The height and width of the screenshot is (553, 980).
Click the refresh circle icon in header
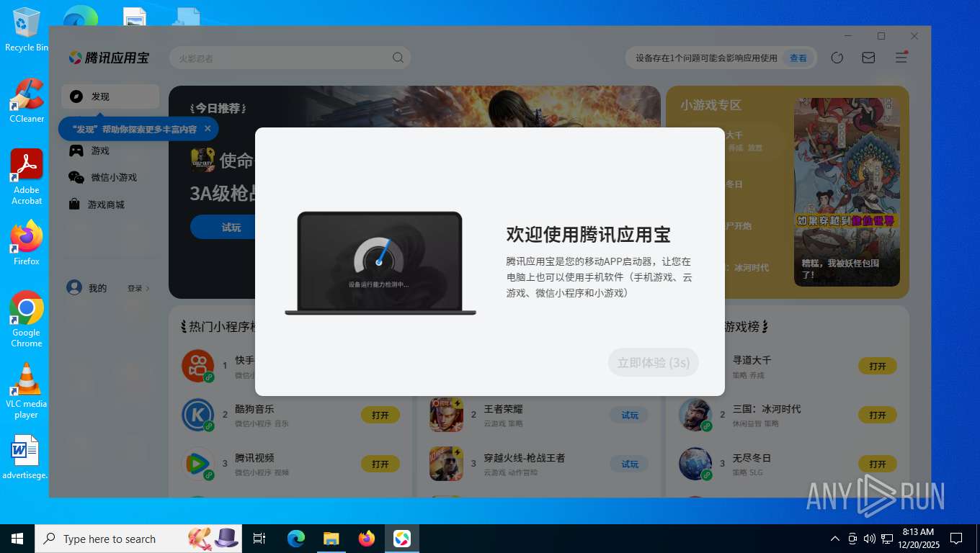(837, 58)
